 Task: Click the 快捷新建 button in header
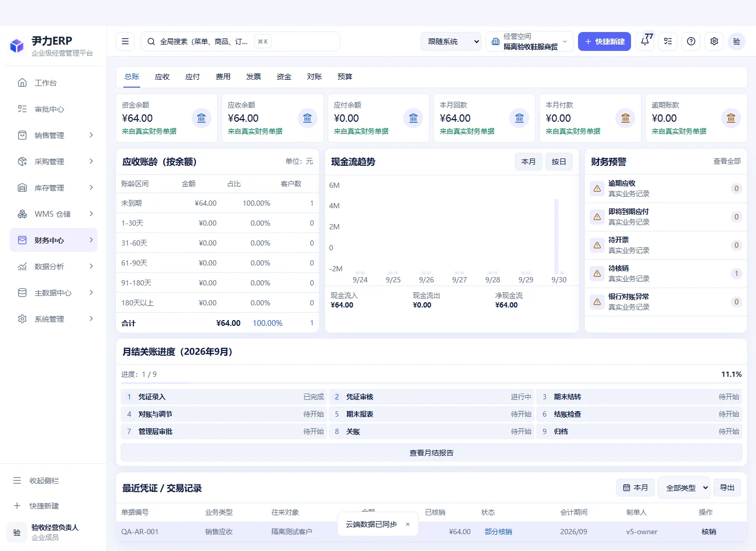coord(604,41)
